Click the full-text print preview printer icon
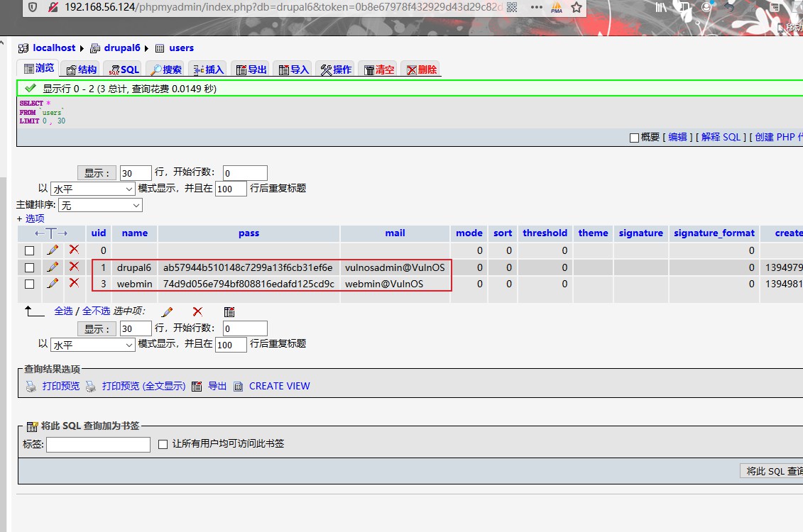 coord(91,387)
